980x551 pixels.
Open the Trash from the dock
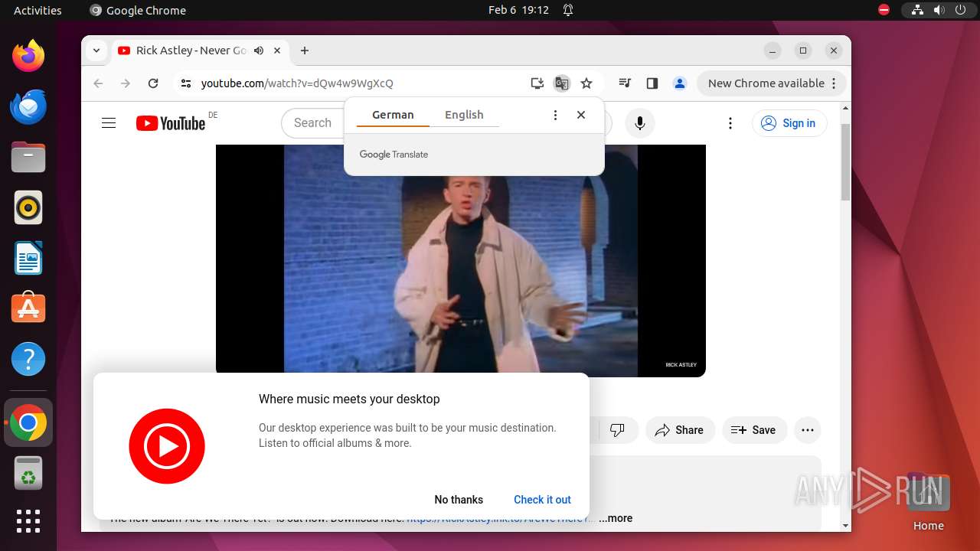pyautogui.click(x=28, y=473)
